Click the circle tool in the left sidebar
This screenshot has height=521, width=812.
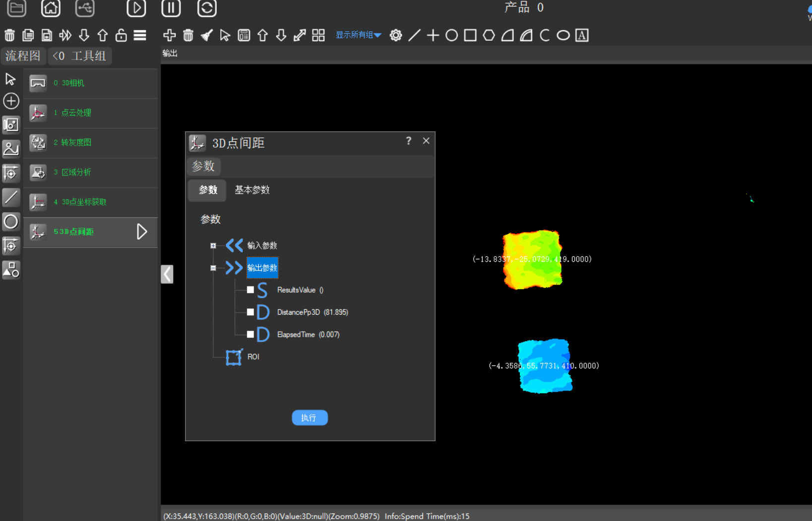click(x=11, y=222)
